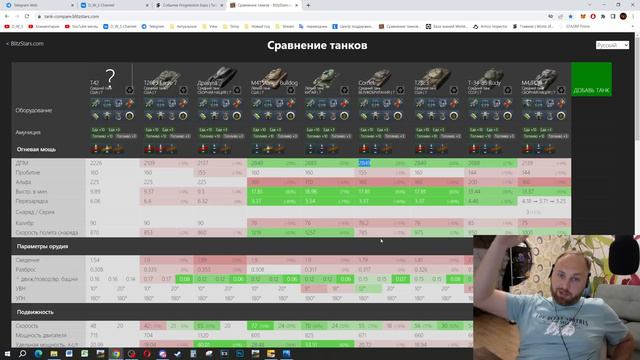
Task: Click the T42 question mark image
Action: click(110, 77)
